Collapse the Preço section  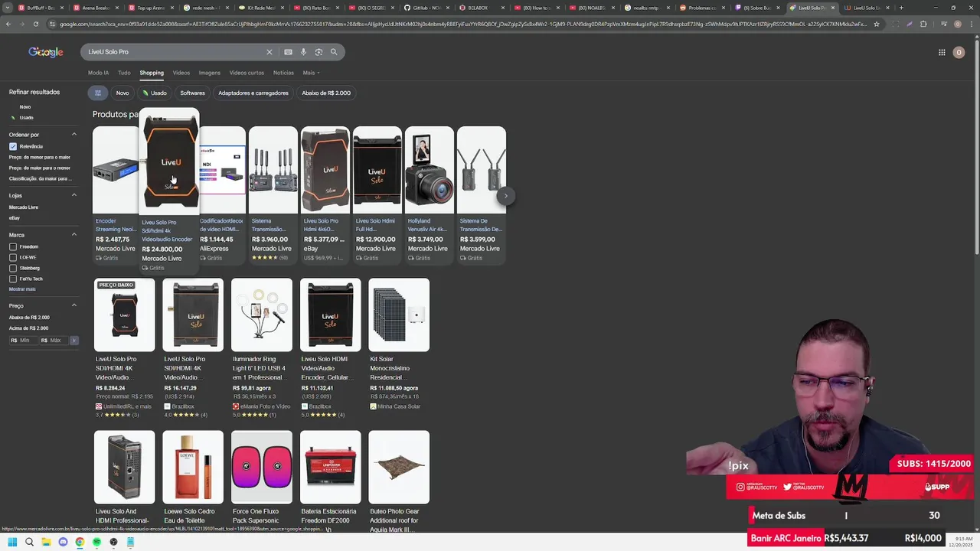point(74,305)
